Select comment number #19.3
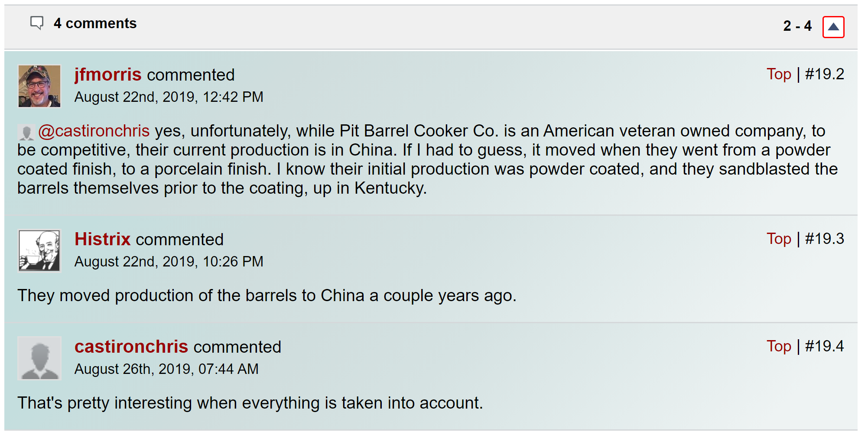The width and height of the screenshot is (868, 435). point(824,239)
